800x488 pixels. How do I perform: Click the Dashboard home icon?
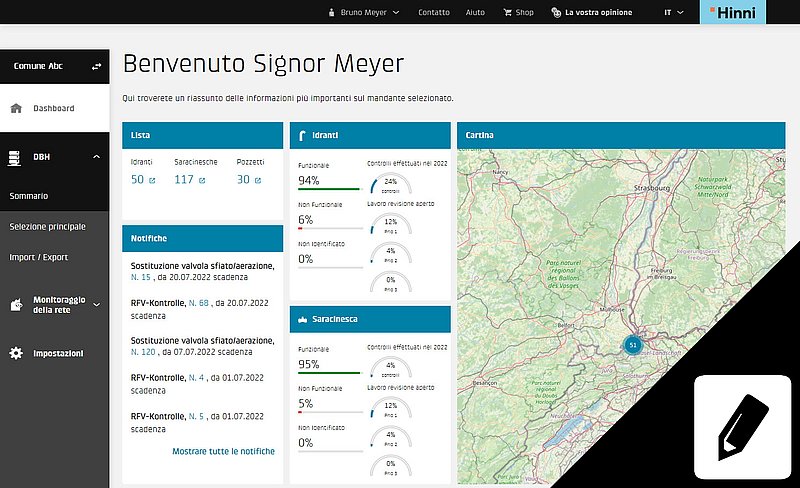[x=16, y=108]
